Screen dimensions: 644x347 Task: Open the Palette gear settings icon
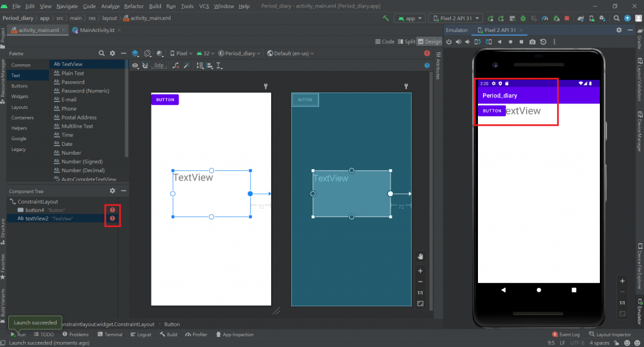click(x=113, y=53)
